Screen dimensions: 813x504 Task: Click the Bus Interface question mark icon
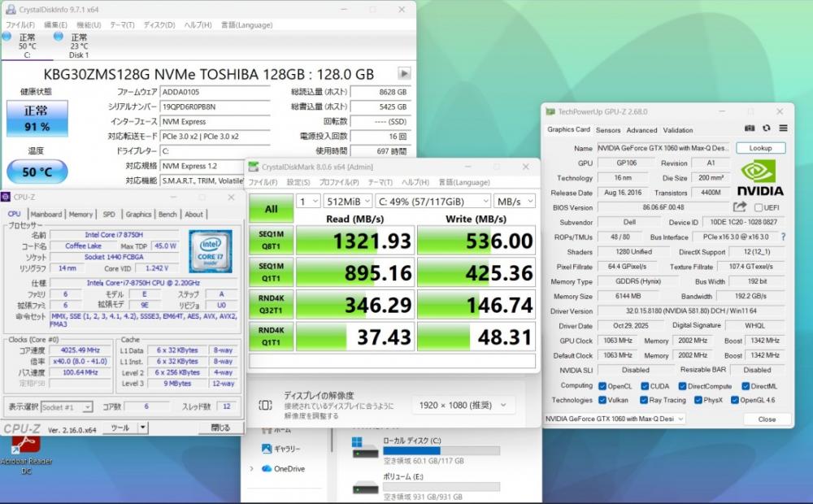tap(783, 237)
